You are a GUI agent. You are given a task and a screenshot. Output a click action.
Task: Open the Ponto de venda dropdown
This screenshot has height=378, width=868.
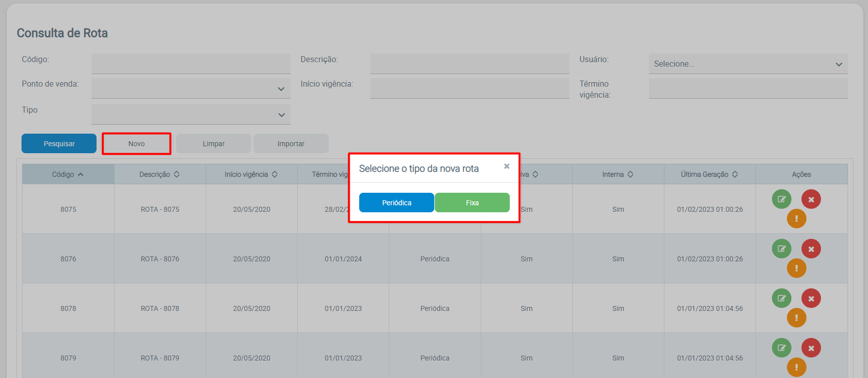pyautogui.click(x=191, y=89)
